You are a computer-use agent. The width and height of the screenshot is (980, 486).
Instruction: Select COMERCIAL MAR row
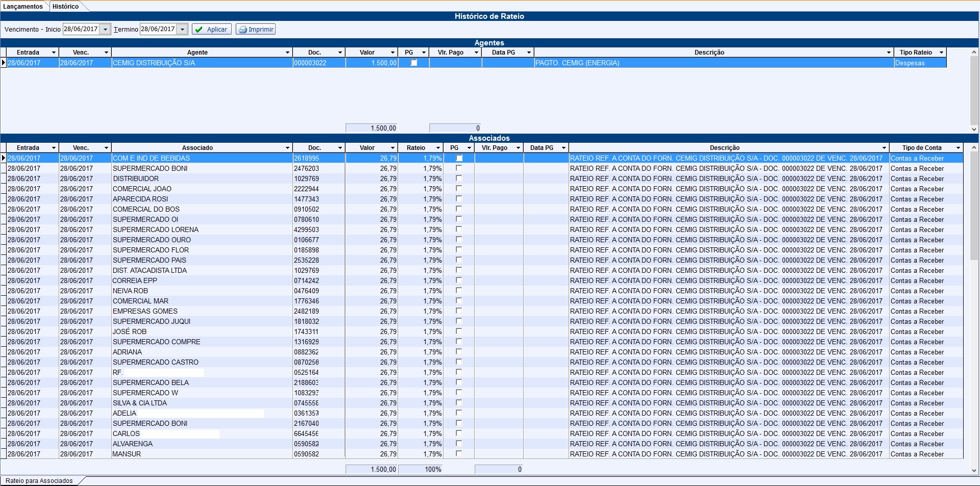coord(482,301)
